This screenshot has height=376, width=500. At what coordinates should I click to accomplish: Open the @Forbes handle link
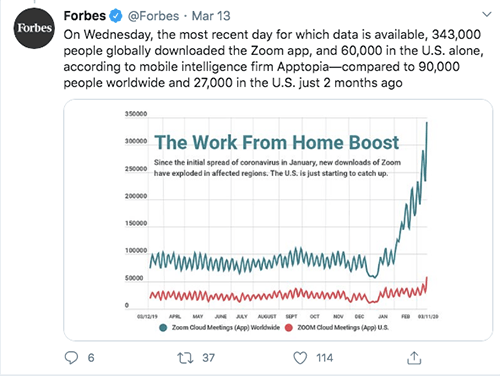(153, 16)
